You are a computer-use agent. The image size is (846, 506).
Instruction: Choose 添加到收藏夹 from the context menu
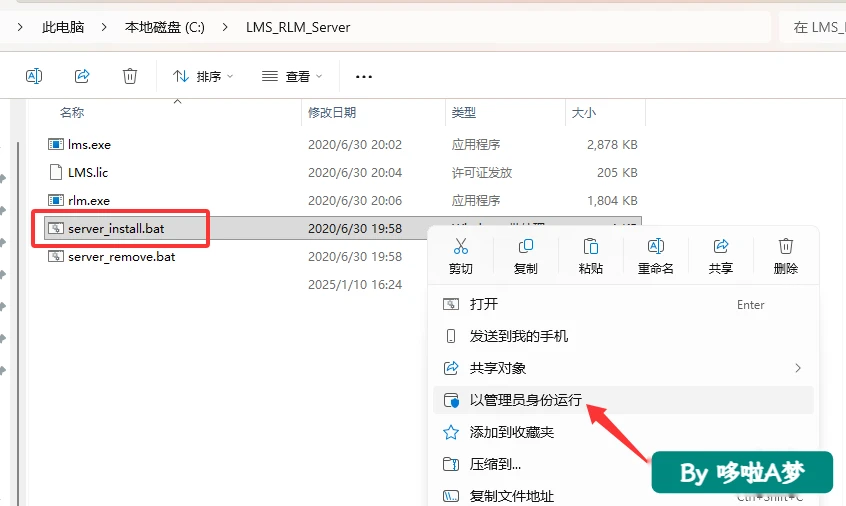point(623,432)
